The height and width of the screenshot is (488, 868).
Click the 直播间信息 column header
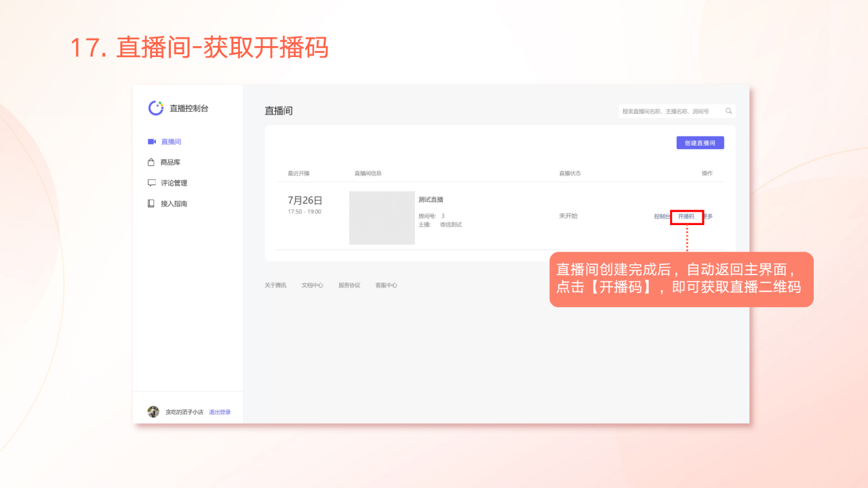(368, 174)
